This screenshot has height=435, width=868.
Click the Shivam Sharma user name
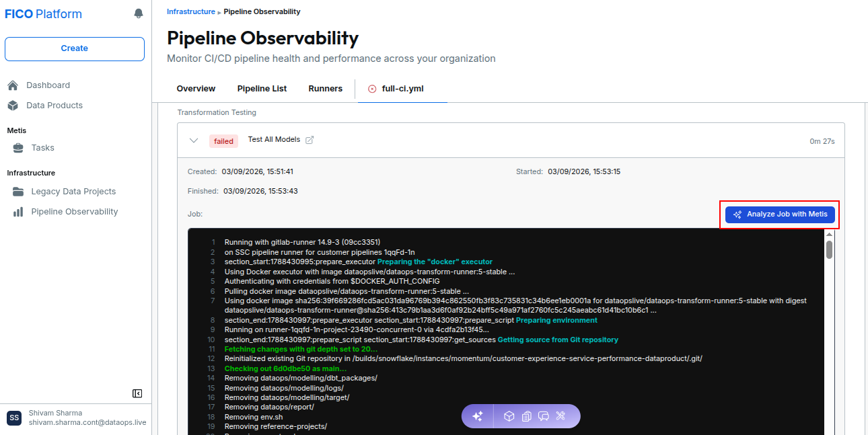pyautogui.click(x=55, y=413)
